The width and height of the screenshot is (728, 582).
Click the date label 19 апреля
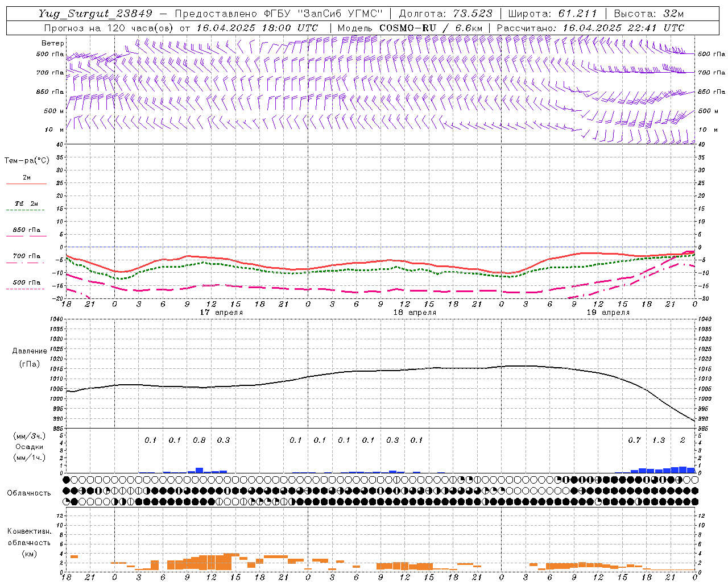click(608, 313)
